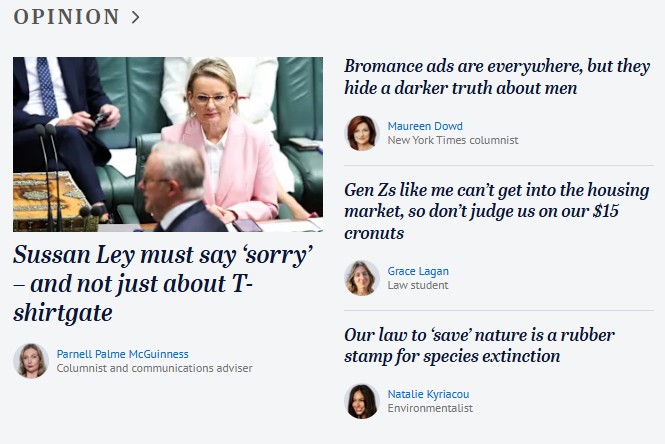
Task: Open Natalie Kyriacou author link
Action: point(428,394)
